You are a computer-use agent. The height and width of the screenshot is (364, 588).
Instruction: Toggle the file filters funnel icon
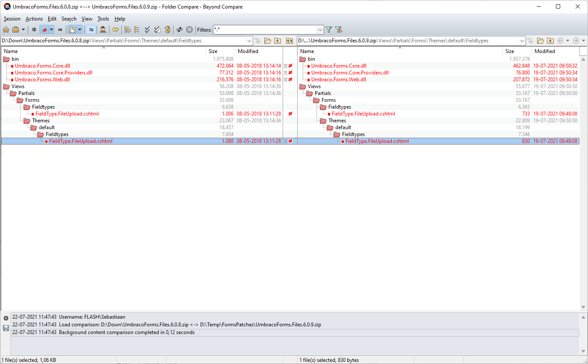tap(329, 30)
